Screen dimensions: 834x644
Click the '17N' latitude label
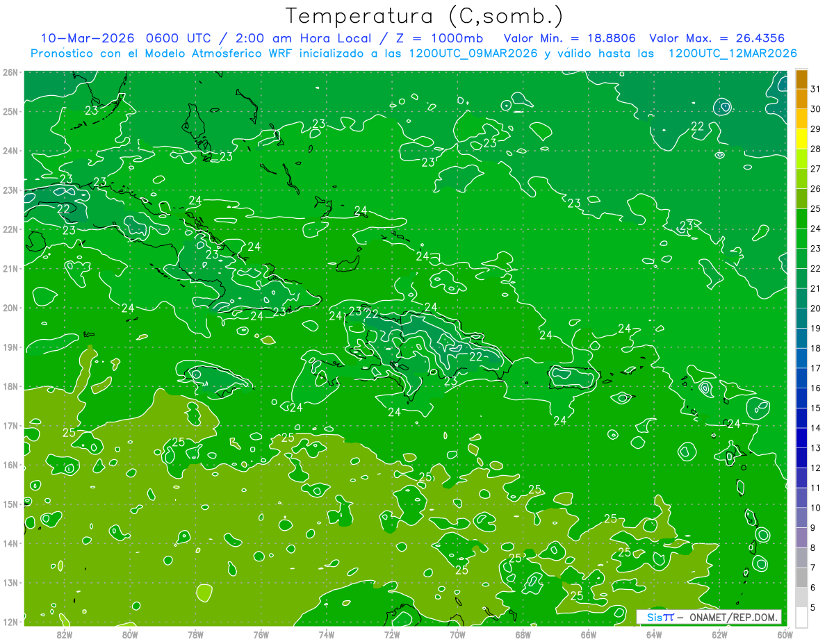tap(10, 425)
